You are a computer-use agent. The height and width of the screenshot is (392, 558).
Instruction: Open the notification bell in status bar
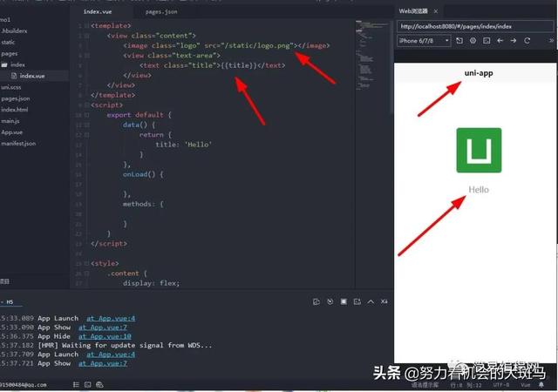coord(541,385)
